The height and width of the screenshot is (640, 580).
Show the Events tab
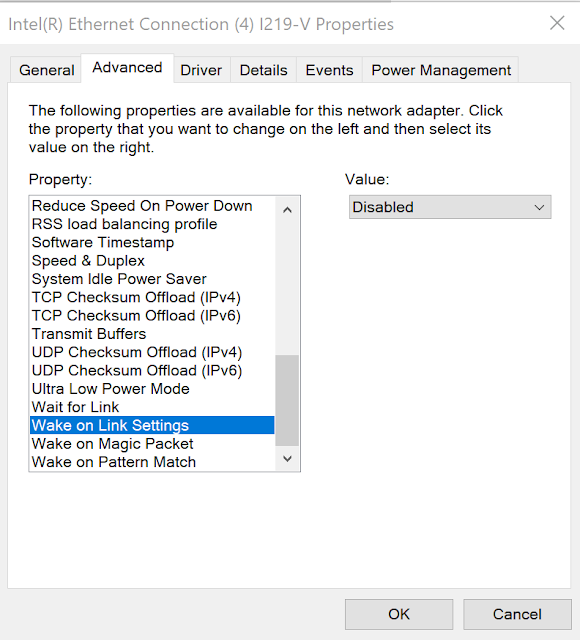329,70
